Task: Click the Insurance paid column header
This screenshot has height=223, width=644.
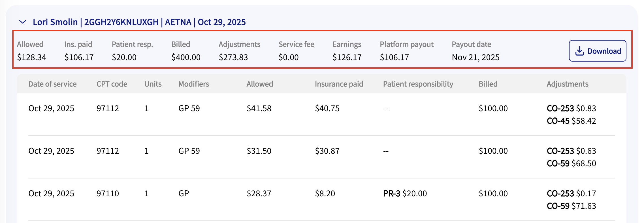Action: 339,84
